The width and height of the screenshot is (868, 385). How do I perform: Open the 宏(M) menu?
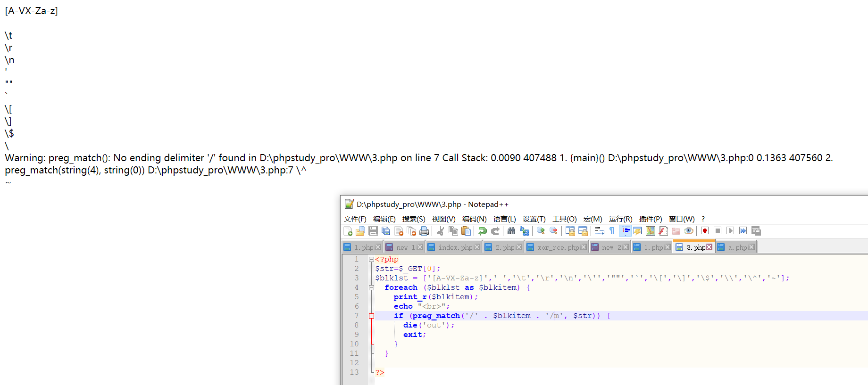click(x=593, y=219)
